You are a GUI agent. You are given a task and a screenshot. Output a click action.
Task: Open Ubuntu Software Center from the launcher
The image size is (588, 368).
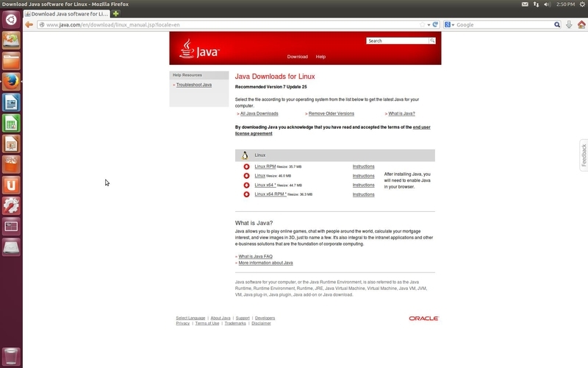(x=11, y=164)
